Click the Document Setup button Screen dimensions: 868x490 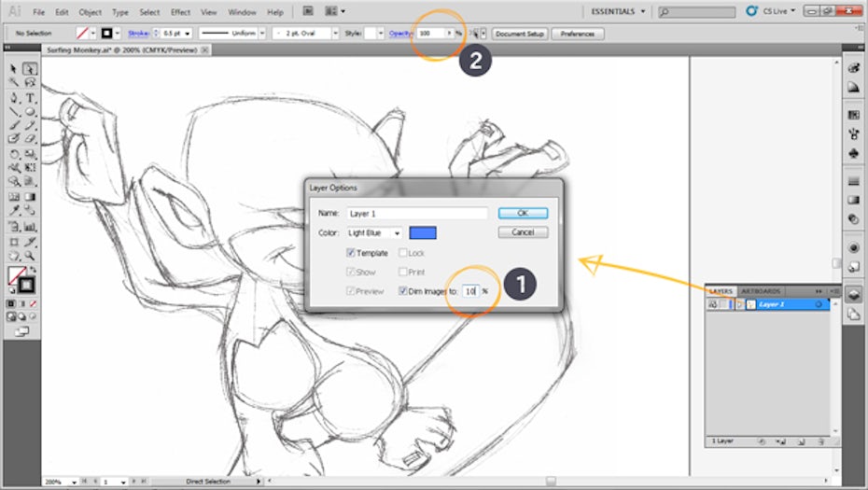[x=520, y=33]
